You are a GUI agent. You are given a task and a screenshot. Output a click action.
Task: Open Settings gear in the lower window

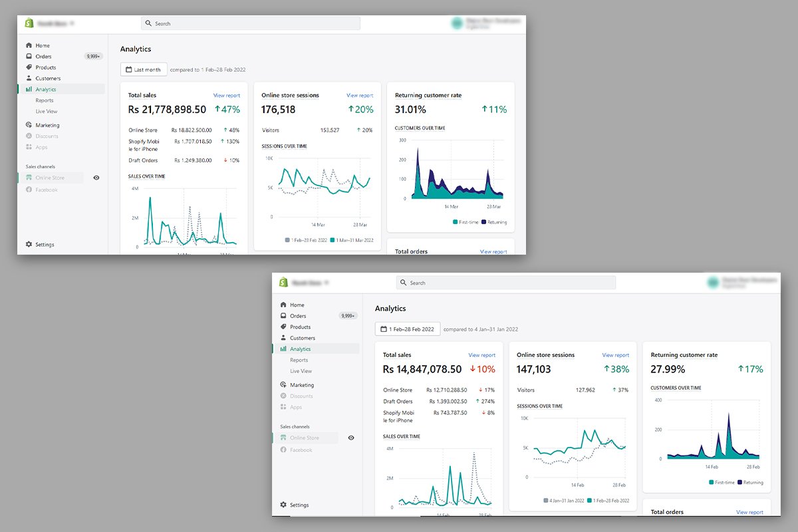pyautogui.click(x=283, y=505)
